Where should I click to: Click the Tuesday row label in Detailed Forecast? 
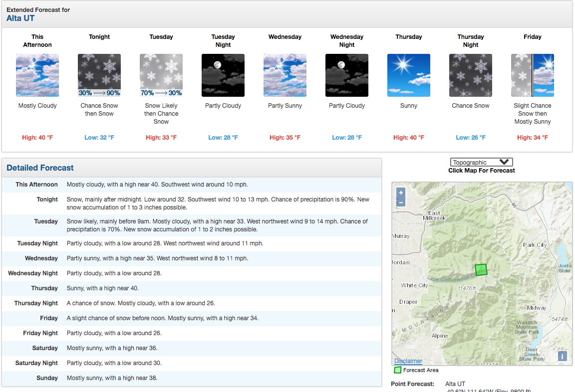tap(46, 221)
